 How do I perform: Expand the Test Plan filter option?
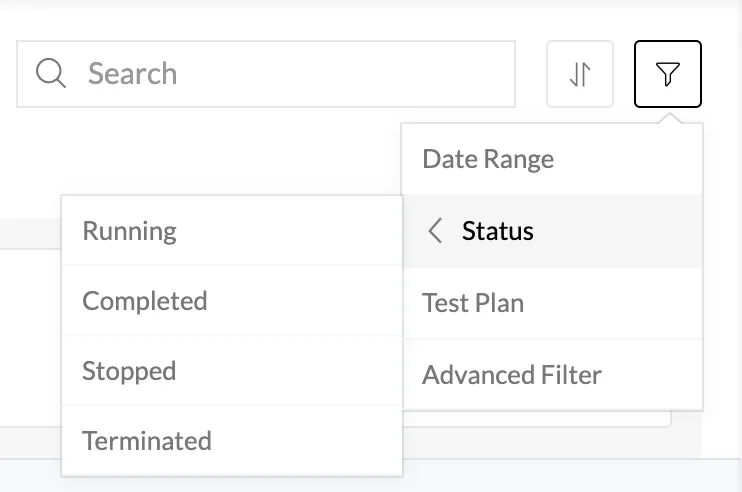pyautogui.click(x=552, y=303)
